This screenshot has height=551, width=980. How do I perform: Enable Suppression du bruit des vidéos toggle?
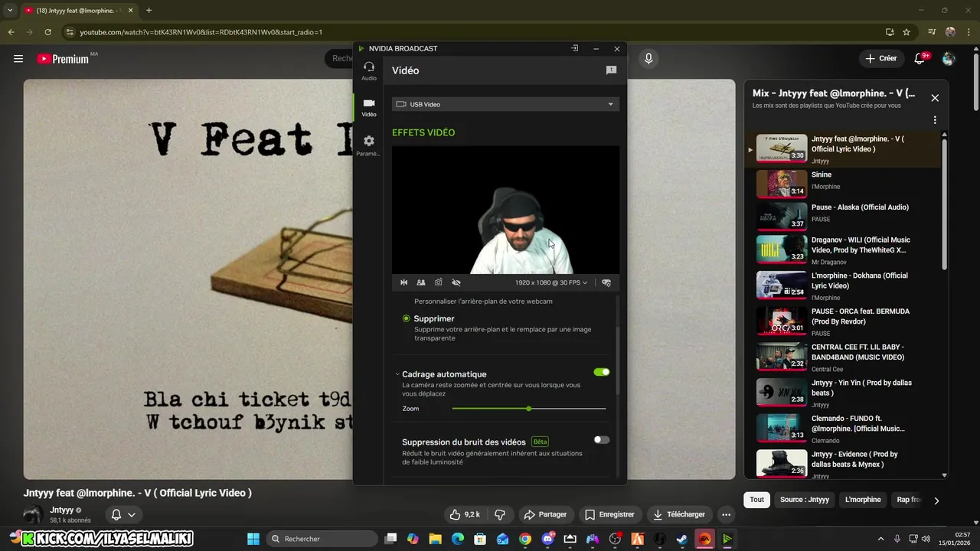pyautogui.click(x=602, y=439)
